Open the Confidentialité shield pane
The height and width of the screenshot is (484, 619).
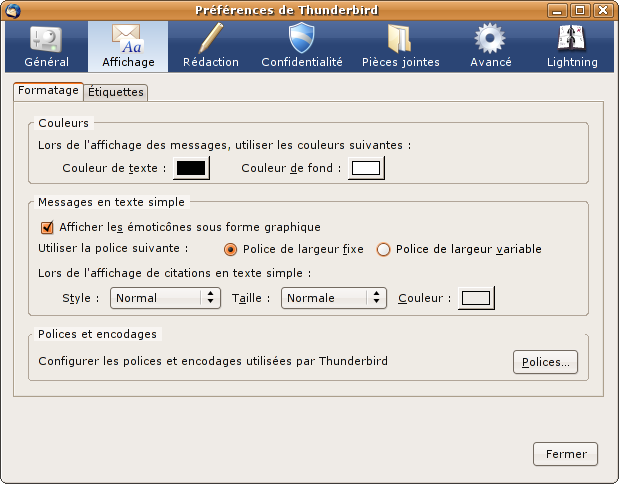tap(302, 47)
